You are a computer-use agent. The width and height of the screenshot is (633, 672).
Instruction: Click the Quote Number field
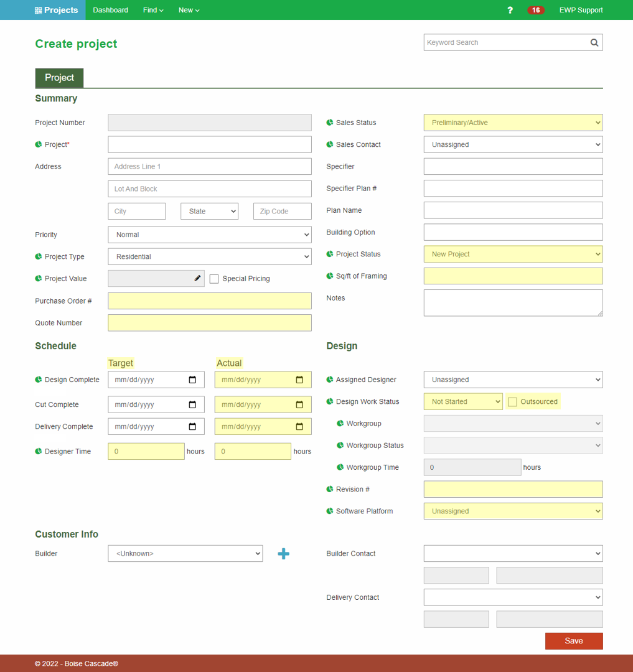210,323
